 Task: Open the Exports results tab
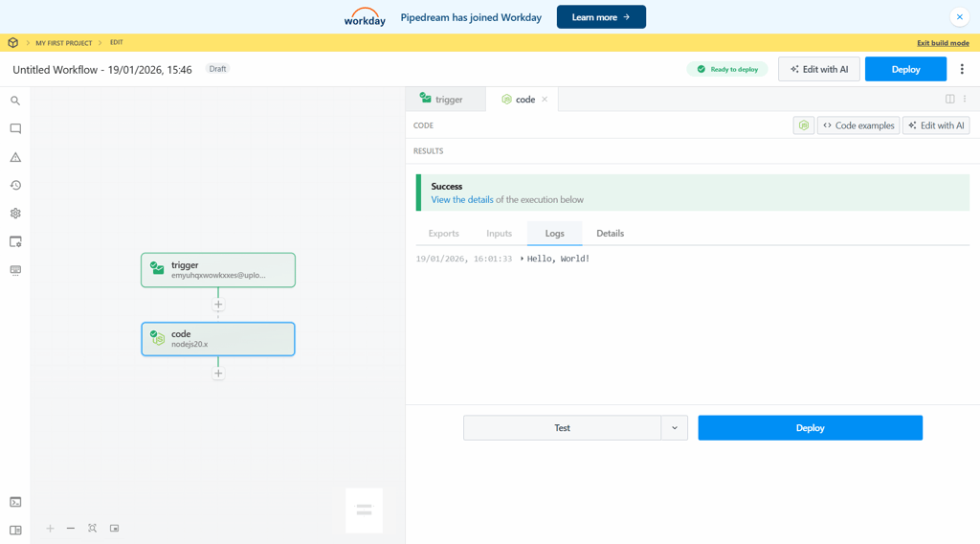(444, 234)
